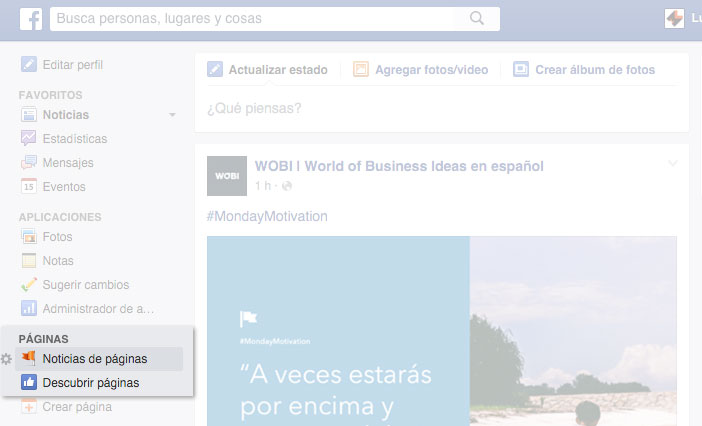Expand the Noticias dropdown arrow

coord(172,115)
